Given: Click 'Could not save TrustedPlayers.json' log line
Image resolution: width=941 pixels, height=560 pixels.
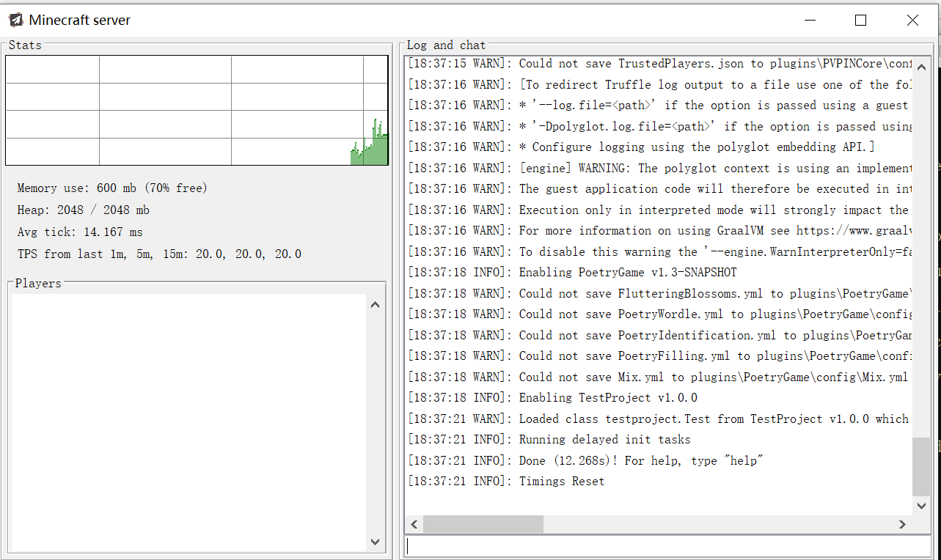Looking at the screenshot, I should tap(660, 64).
